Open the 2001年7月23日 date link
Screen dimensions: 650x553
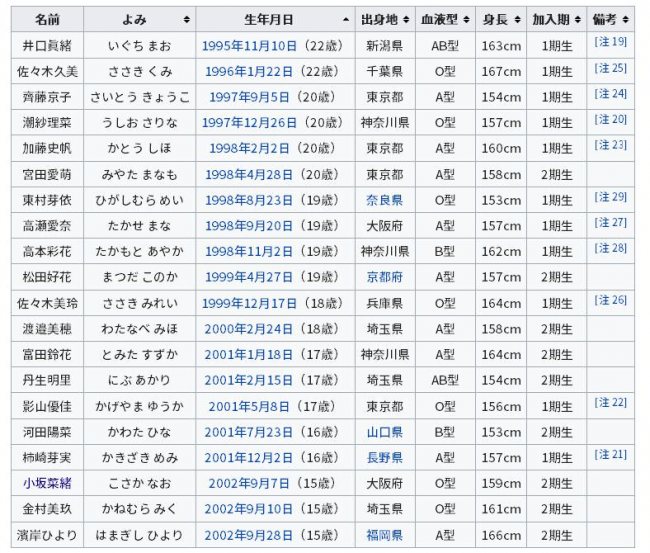tap(250, 432)
